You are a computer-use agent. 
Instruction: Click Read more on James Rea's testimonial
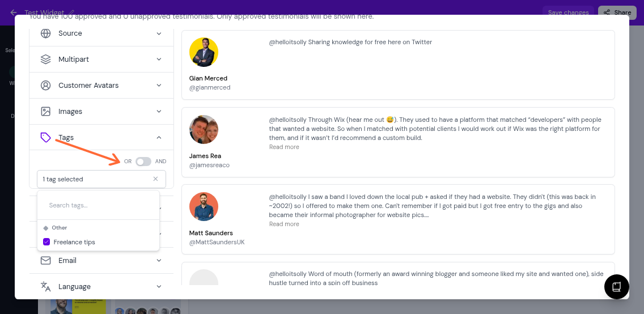(284, 147)
